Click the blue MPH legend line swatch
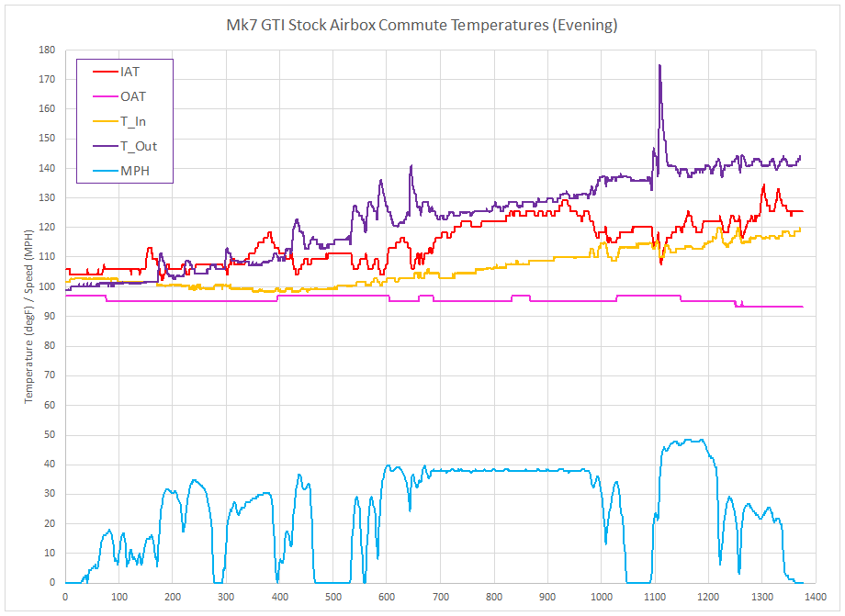845x616 pixels. 105,171
